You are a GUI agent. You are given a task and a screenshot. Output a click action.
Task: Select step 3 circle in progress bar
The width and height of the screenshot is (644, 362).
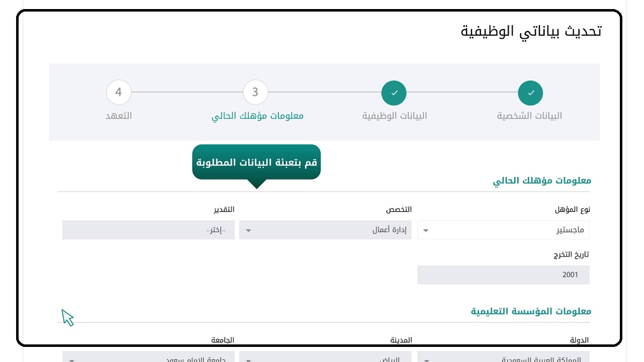pyautogui.click(x=255, y=93)
